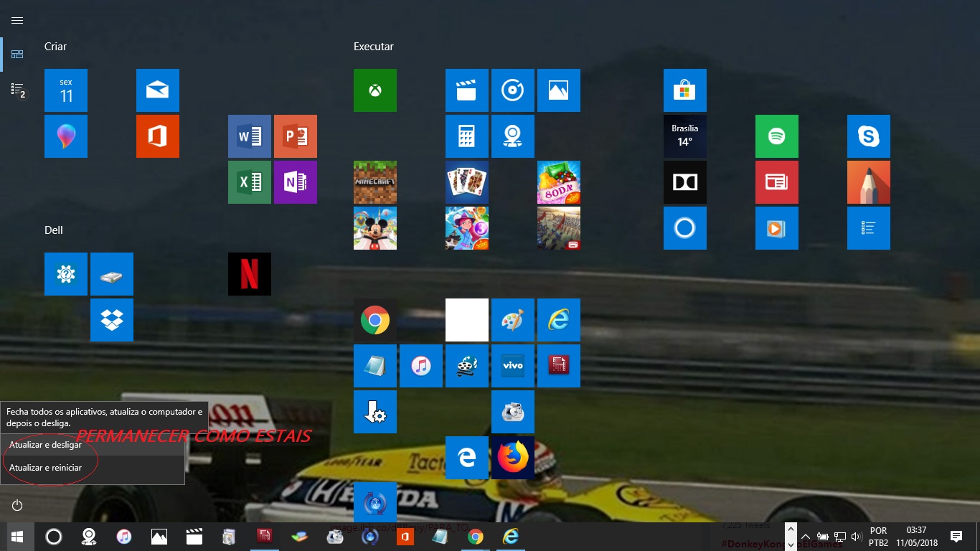Click the Criar group header
This screenshot has height=551, width=980.
tap(56, 46)
